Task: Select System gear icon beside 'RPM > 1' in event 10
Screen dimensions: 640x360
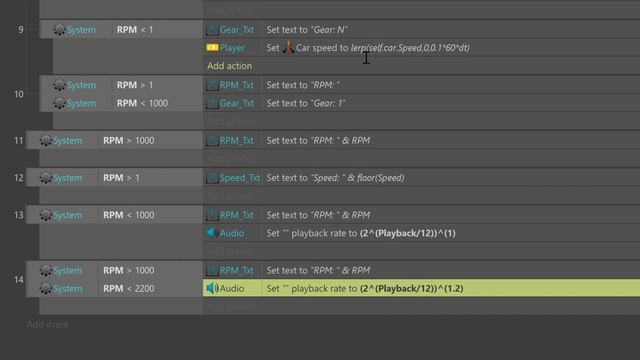Action: [x=59, y=85]
